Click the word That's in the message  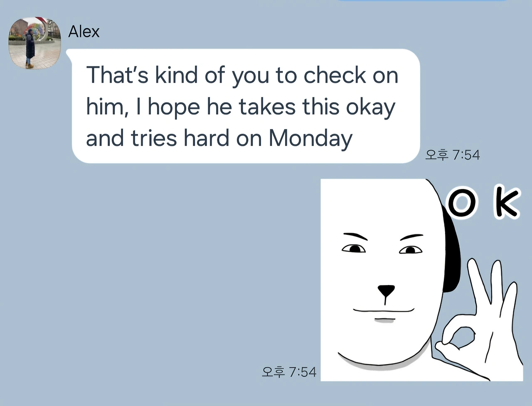pyautogui.click(x=117, y=75)
